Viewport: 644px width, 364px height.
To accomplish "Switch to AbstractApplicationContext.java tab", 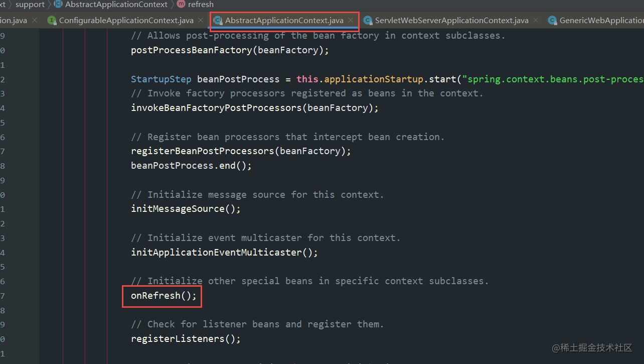I will [284, 21].
